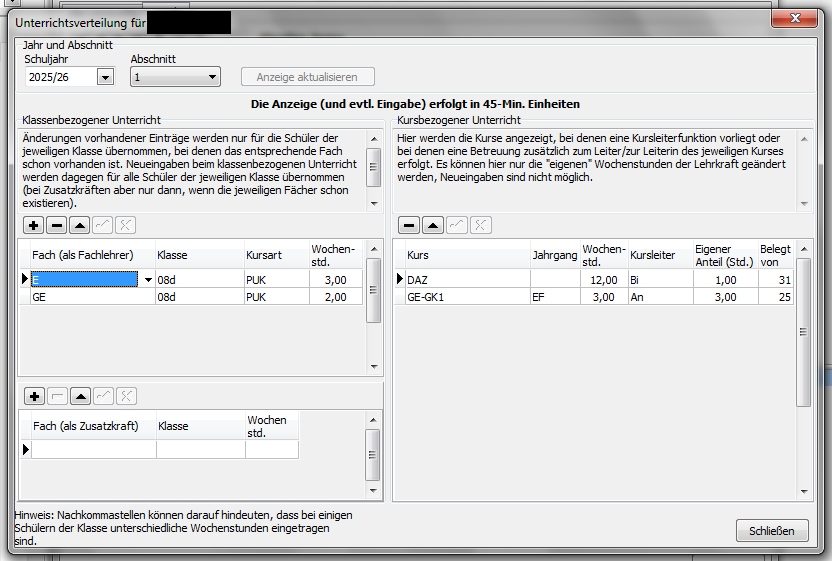Click the Schließen button

(772, 531)
